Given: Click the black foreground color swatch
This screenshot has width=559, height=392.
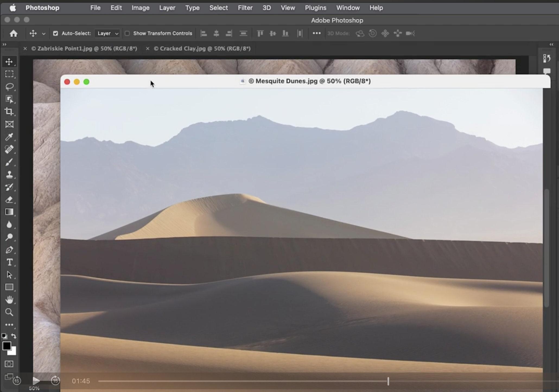Looking at the screenshot, I should click(x=7, y=346).
